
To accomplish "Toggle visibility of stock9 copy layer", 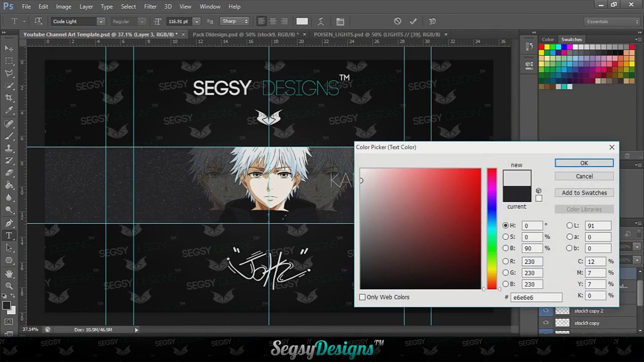I will pos(546,323).
